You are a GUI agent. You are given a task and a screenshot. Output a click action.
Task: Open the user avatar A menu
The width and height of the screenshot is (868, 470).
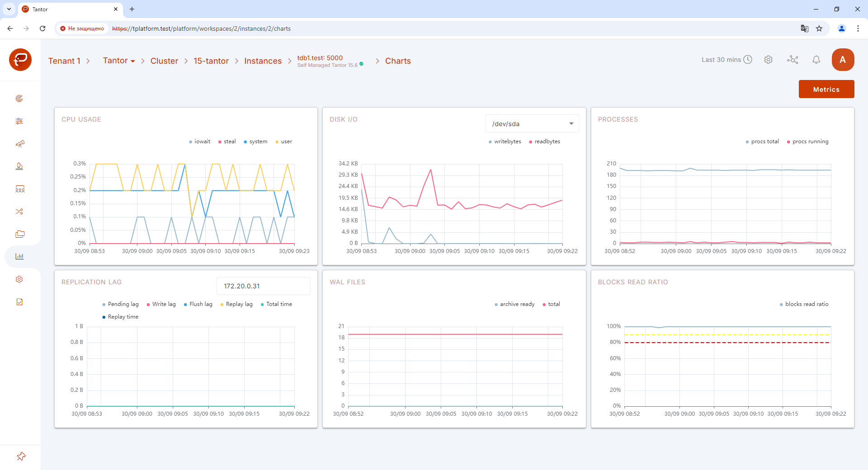click(x=843, y=60)
